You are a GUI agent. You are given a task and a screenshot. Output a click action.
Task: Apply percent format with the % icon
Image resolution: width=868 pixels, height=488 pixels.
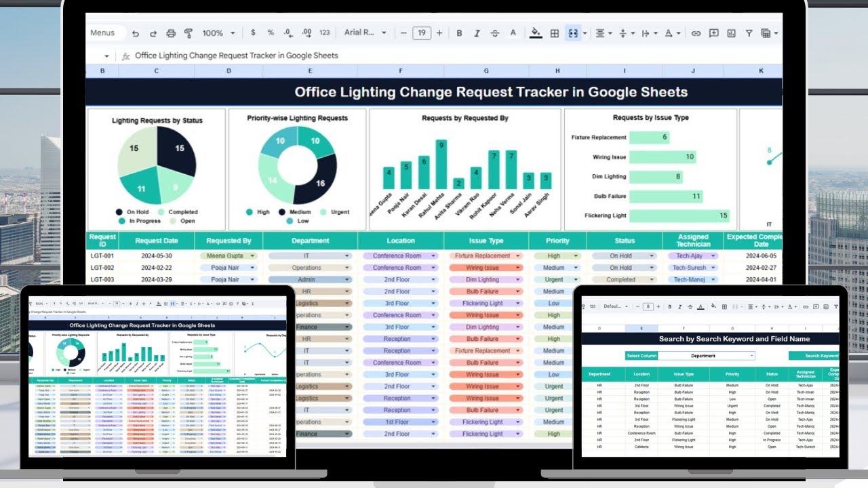coord(271,33)
